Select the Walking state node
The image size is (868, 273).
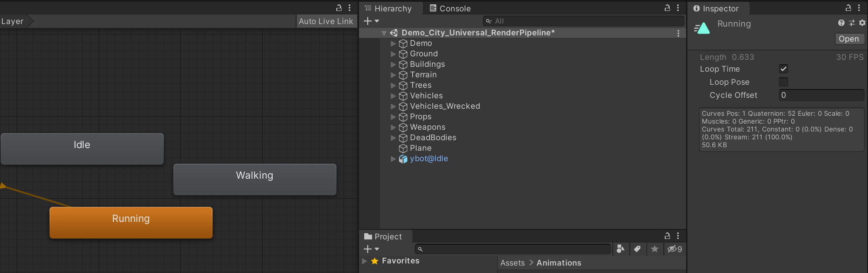tap(255, 180)
